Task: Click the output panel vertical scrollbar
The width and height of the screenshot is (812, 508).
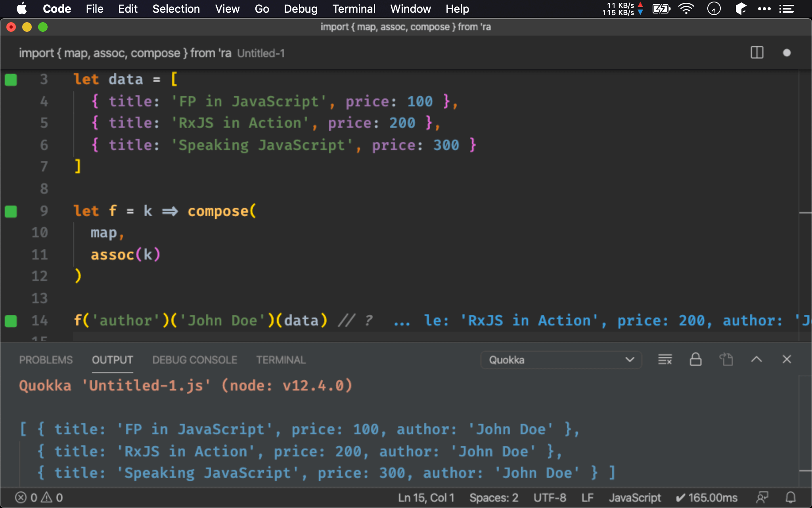Action: coord(805,432)
